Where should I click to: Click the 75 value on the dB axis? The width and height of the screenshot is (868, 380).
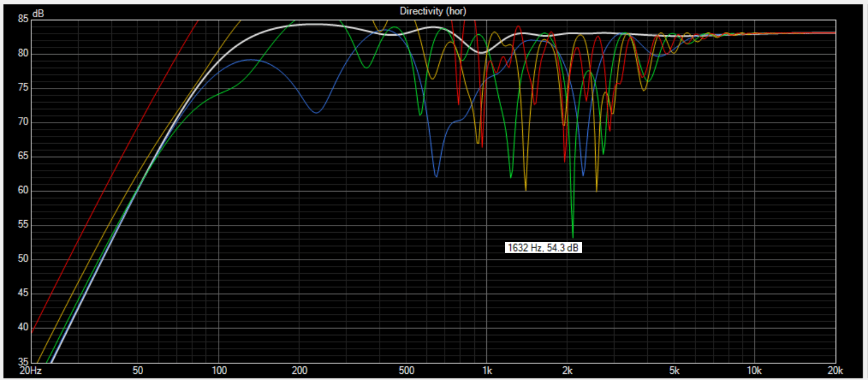pyautogui.click(x=23, y=88)
